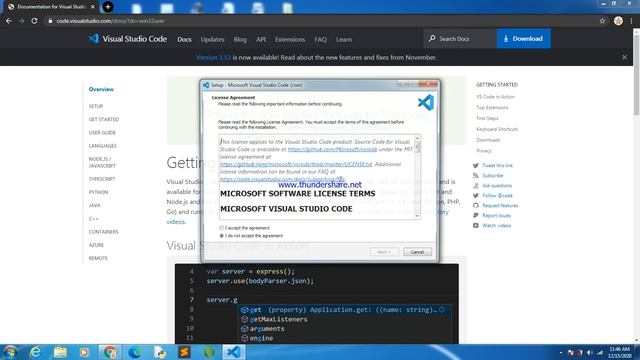The width and height of the screenshot is (640, 360).
Task: Open the API menu item
Action: click(261, 40)
